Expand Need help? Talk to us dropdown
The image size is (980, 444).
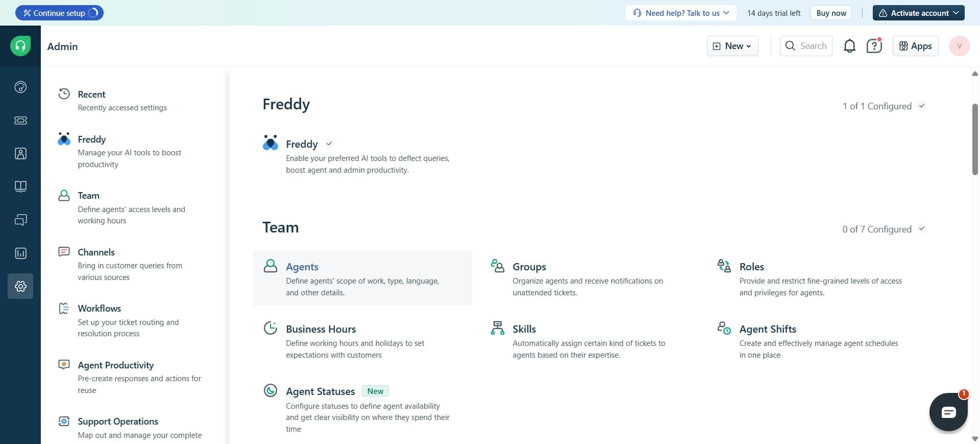[x=681, y=13]
